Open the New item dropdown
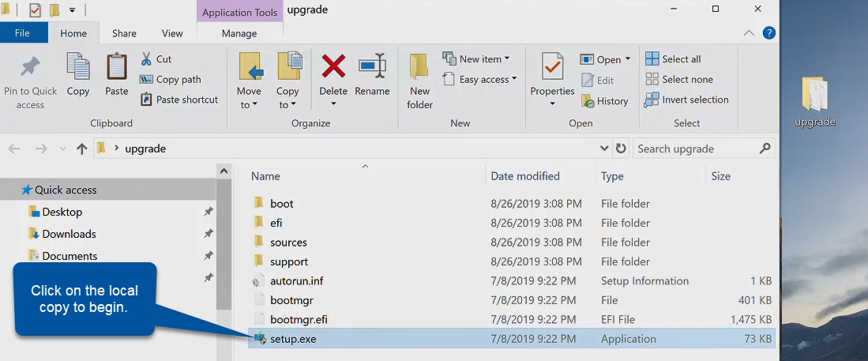868x361 pixels. (506, 58)
